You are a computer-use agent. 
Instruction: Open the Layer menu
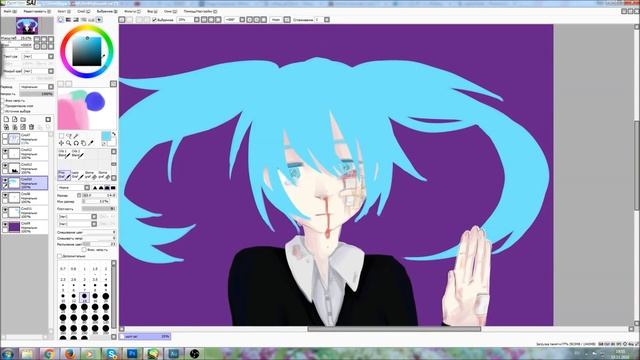click(83, 11)
